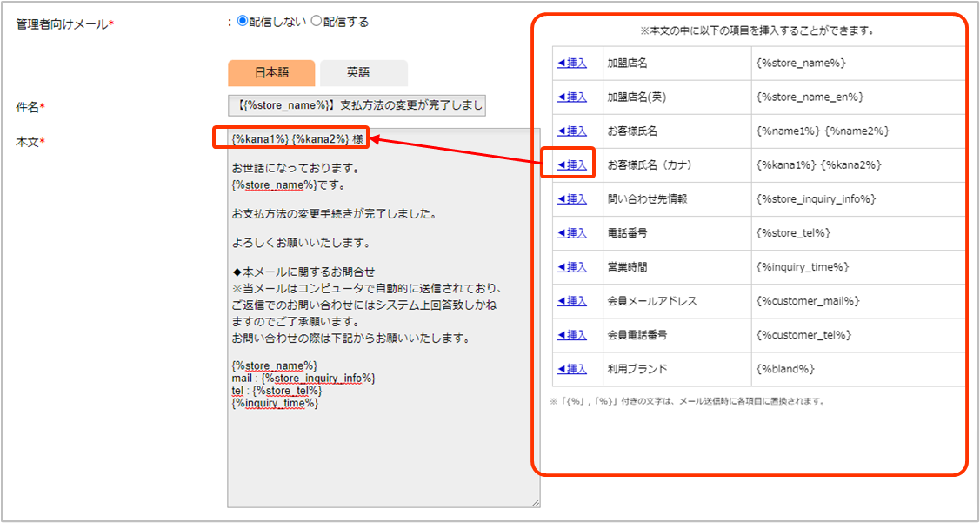
Task: Click the {%kana1%} {%kana2%} line in body
Action: [x=290, y=138]
